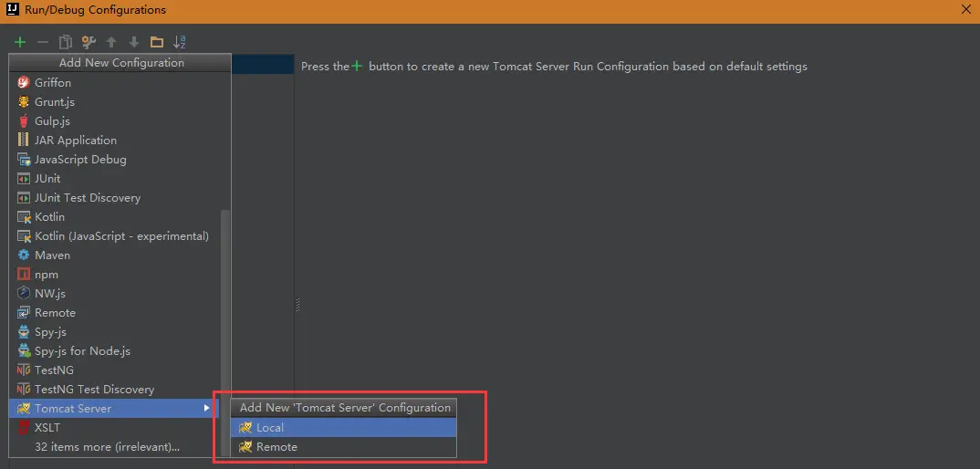
Task: Click the green plus Add Configuration button
Action: click(20, 42)
